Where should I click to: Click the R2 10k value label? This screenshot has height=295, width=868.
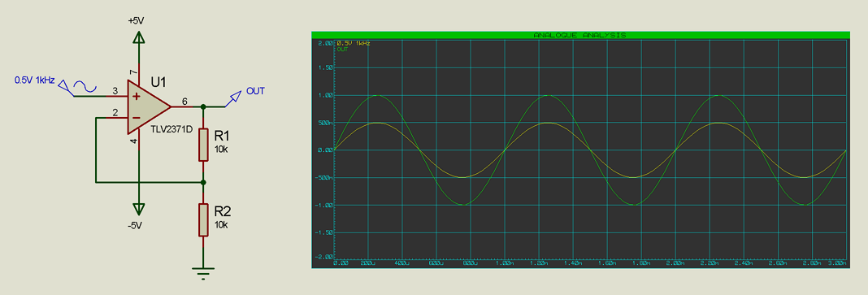click(x=221, y=225)
